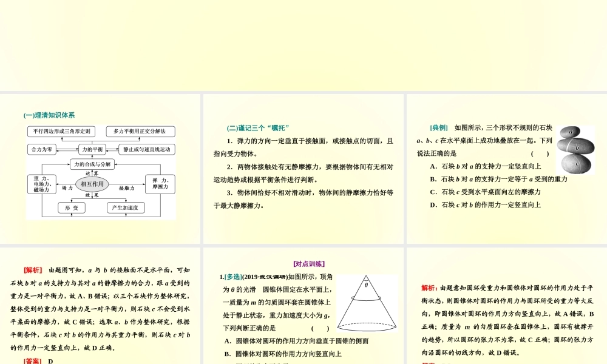Click the 力的平衡 box in the flowchart
This screenshot has width=607, height=364.
[x=93, y=149]
